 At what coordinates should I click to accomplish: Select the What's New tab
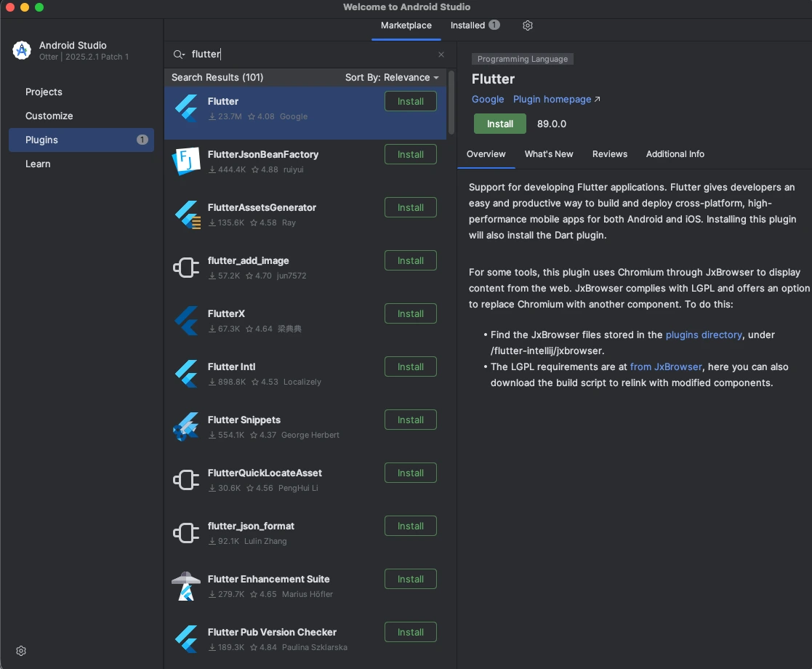pyautogui.click(x=549, y=154)
